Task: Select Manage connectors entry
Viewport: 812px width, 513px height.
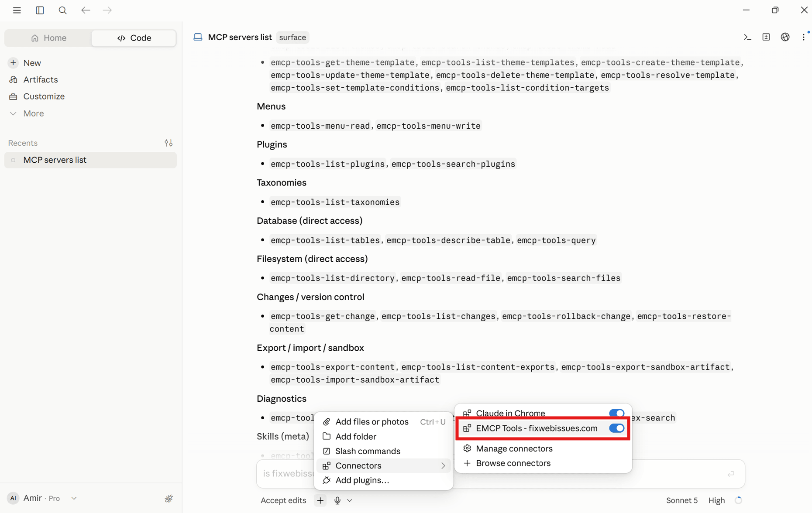Action: [543, 448]
